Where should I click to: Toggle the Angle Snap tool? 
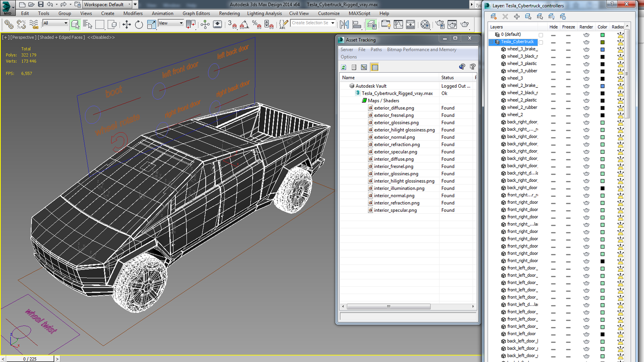244,24
